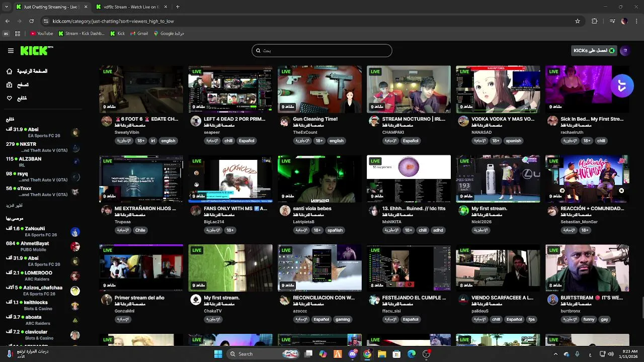Open browser apps grid shortcut
This screenshot has height=362, width=644.
[17, 34]
